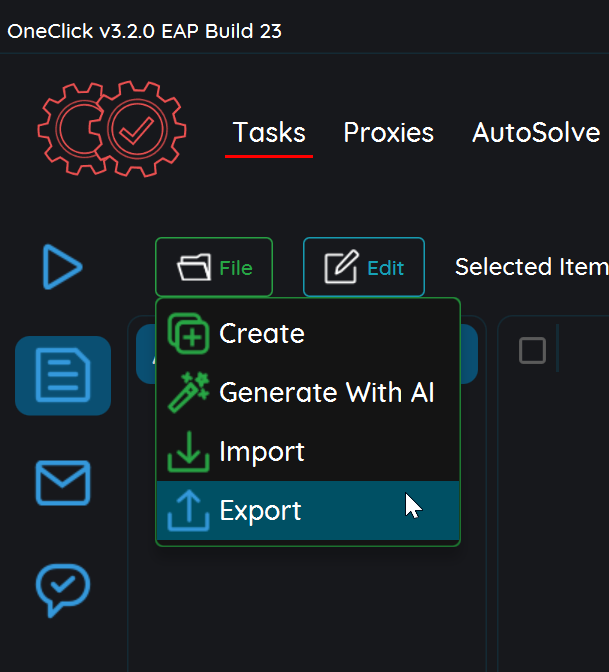609x672 pixels.
Task: Open the chat bubble checkmark sidebar icon
Action: point(63,590)
